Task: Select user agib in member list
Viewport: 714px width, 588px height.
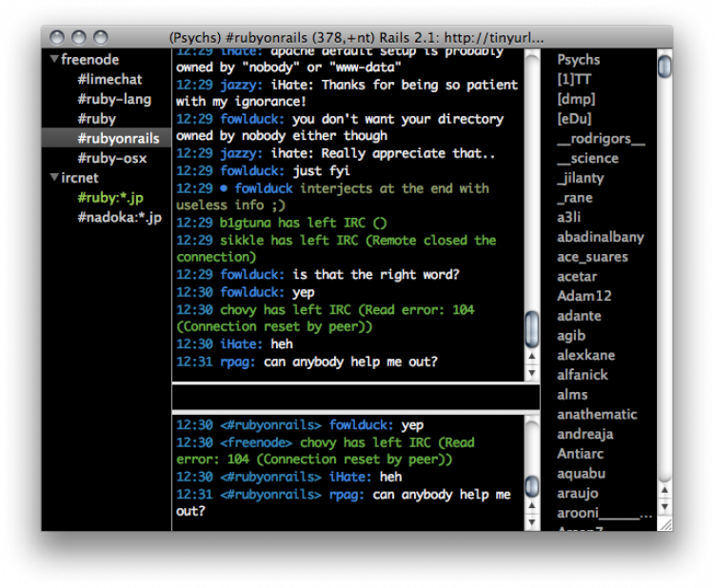Action: click(571, 336)
